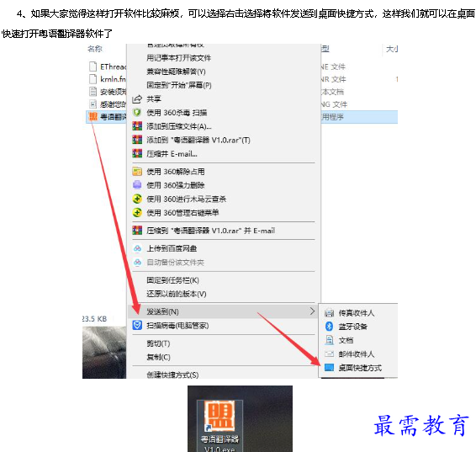Click the WinRAR icon beside 添加到压缩文件(A)...

tap(137, 126)
